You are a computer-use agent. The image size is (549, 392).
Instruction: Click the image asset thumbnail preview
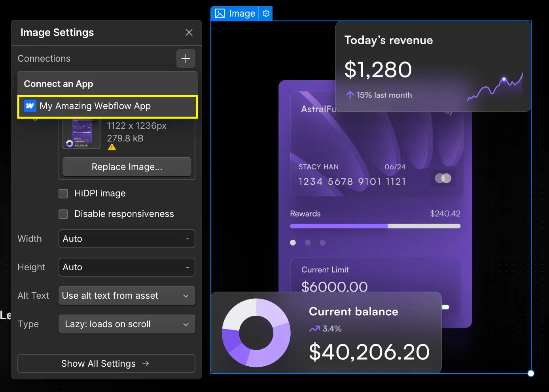click(x=81, y=134)
